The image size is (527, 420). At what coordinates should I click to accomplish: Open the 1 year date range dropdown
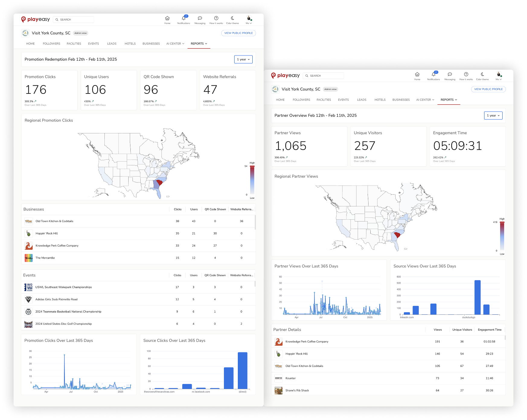coord(493,116)
